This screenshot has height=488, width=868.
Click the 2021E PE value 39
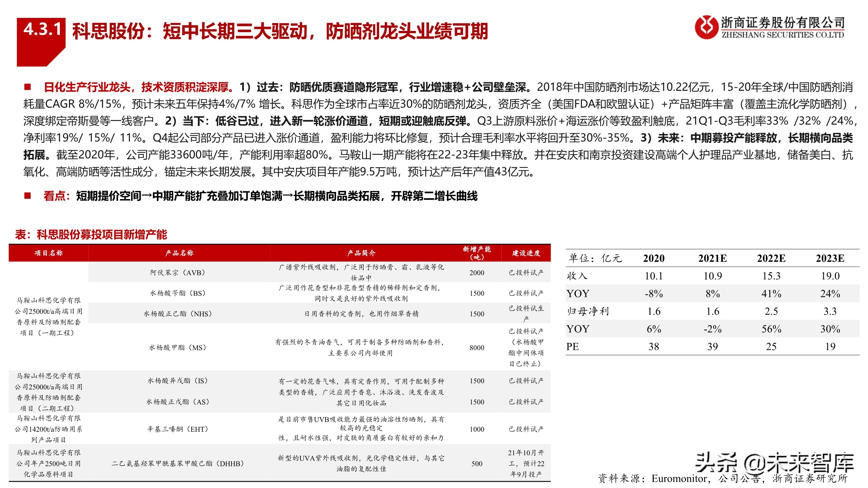[x=712, y=346]
